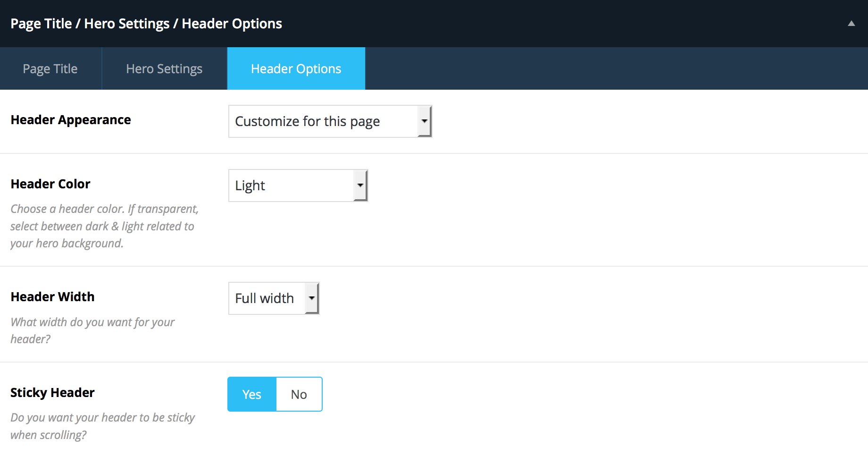Open the 'Full width' dropdown
Viewport: 868px width, 456px height.
click(274, 298)
